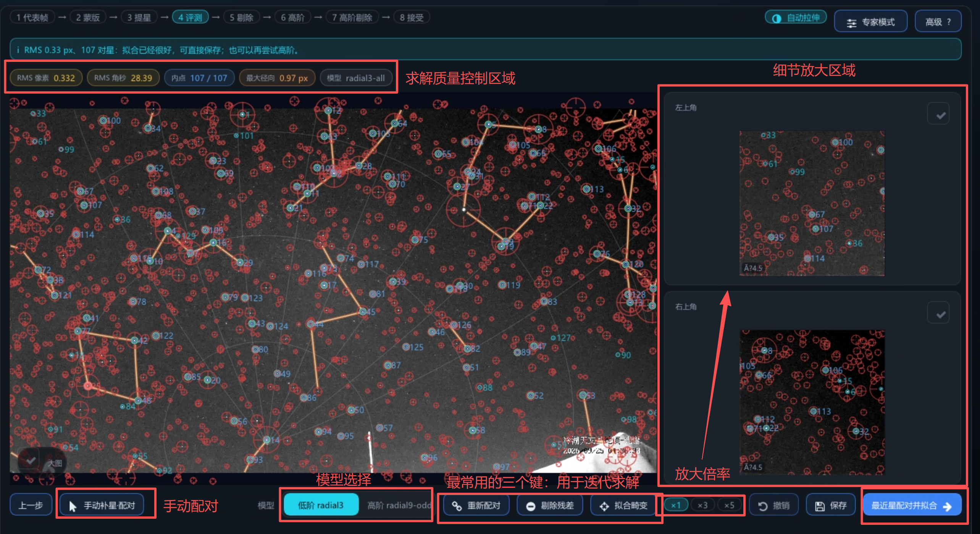This screenshot has height=534, width=980.
Task: Select 低阶 radial3 model
Action: pos(321,505)
